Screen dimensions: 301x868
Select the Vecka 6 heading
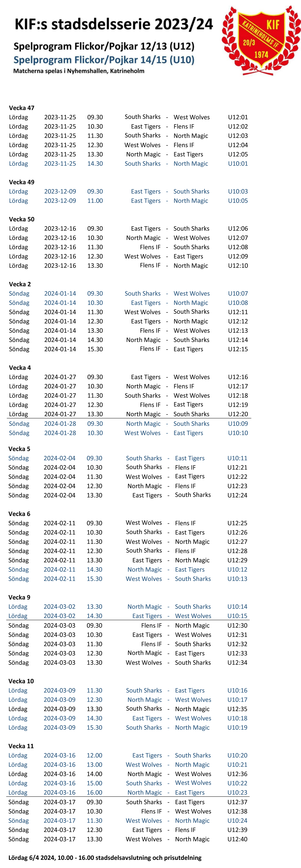19,514
